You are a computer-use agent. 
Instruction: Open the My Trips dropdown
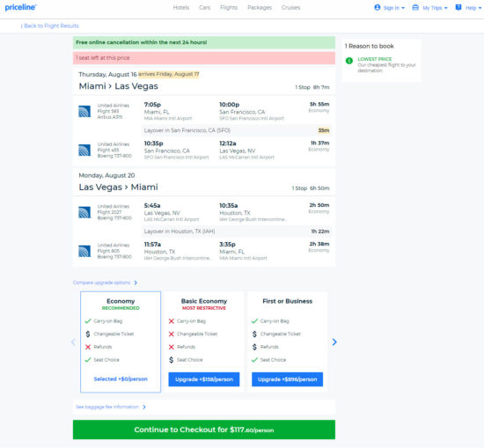pyautogui.click(x=435, y=8)
